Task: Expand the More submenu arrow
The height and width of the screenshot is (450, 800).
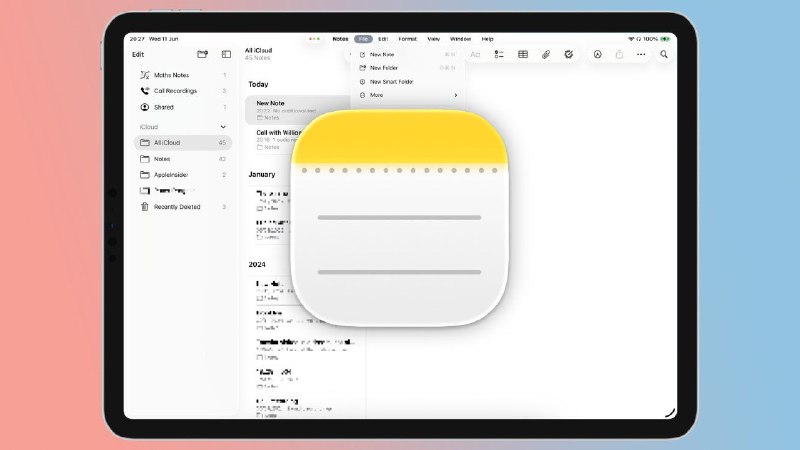Action: point(456,95)
